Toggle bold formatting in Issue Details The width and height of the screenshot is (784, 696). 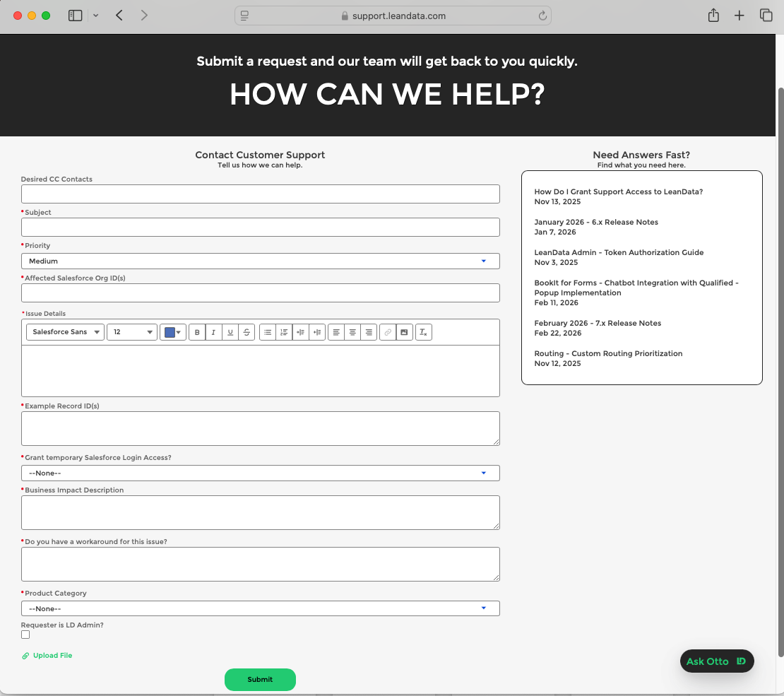[197, 332]
